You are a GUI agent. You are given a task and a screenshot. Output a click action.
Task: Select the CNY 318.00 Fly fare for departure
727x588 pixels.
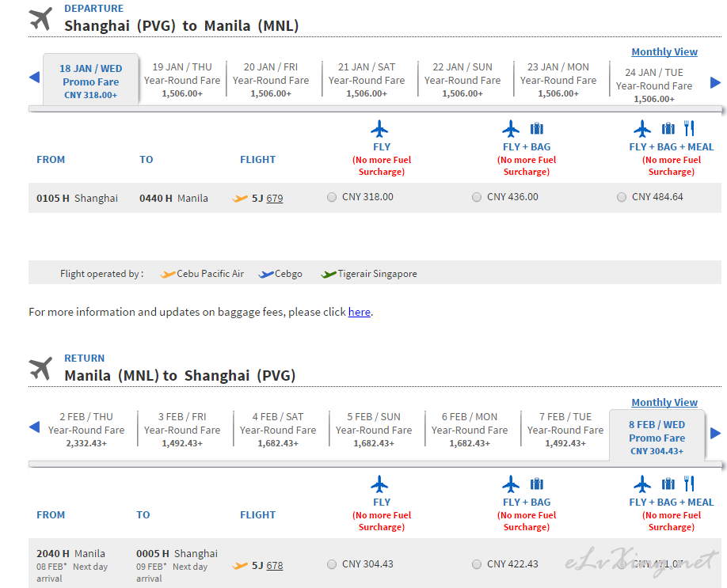click(x=332, y=197)
